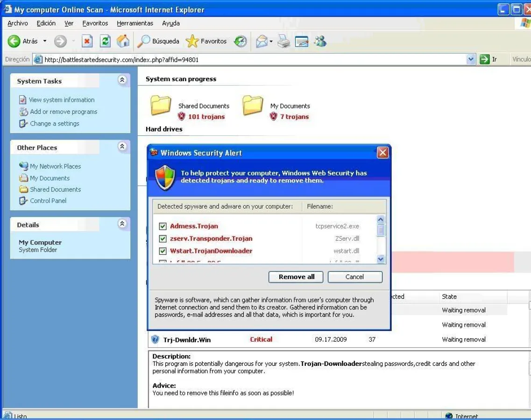This screenshot has height=420, width=531.
Task: Collapse the Other Places panel
Action: pyautogui.click(x=122, y=147)
